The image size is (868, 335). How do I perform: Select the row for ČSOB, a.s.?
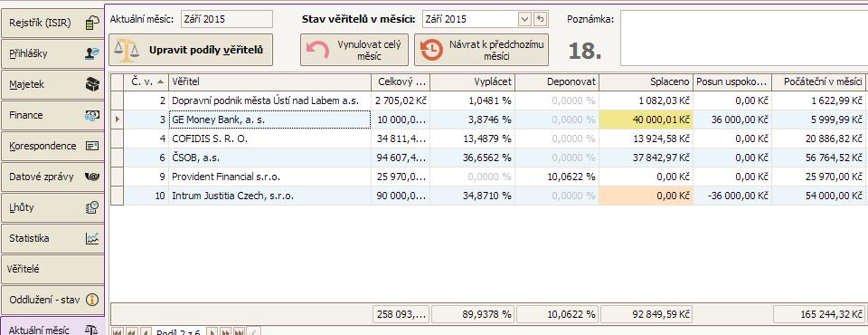click(487, 158)
